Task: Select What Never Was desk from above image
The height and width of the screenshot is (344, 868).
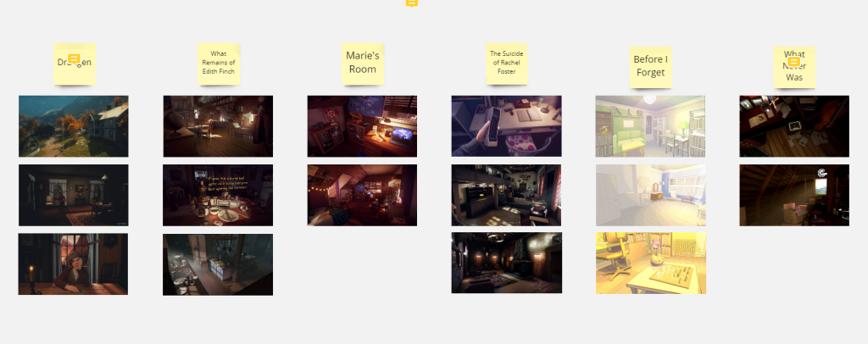Action: [794, 126]
